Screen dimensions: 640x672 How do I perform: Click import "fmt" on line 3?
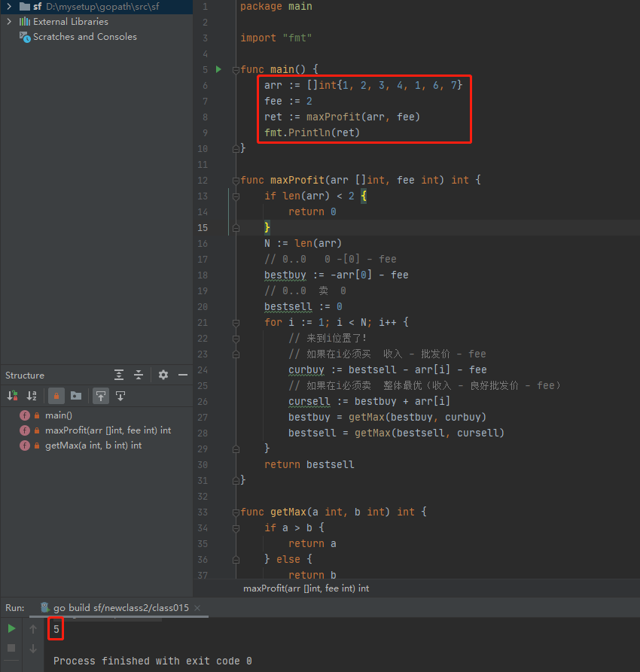(276, 38)
